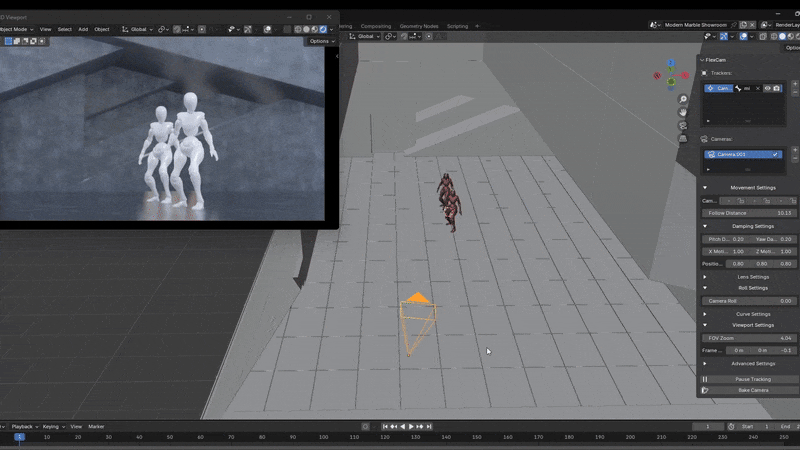The height and width of the screenshot is (450, 800).
Task: Adjust Camera Roll slider field
Action: point(749,301)
